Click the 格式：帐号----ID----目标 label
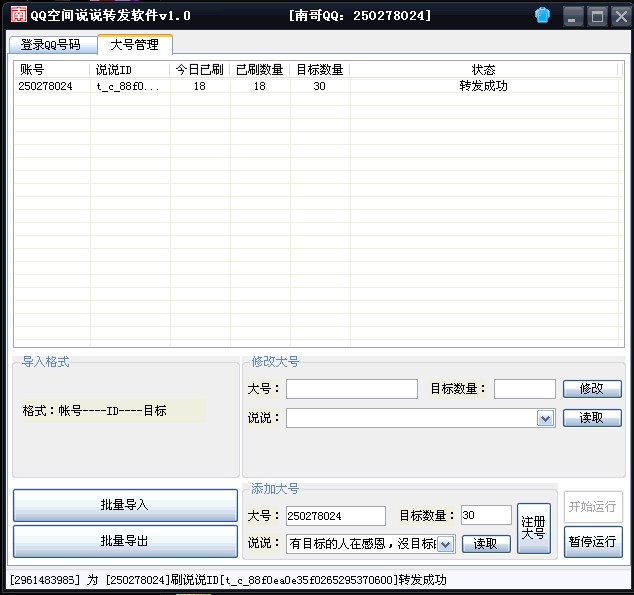 point(95,411)
